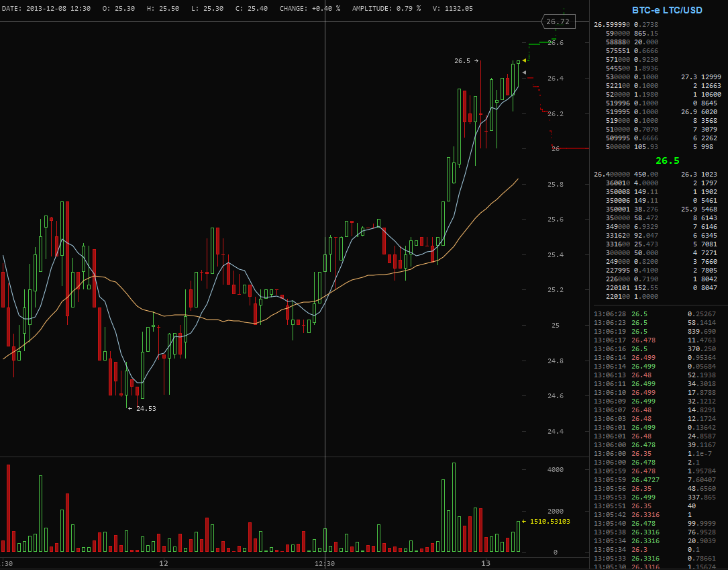Click the 24.53 low price label on the chart
The height and width of the screenshot is (570, 728).
pos(142,408)
